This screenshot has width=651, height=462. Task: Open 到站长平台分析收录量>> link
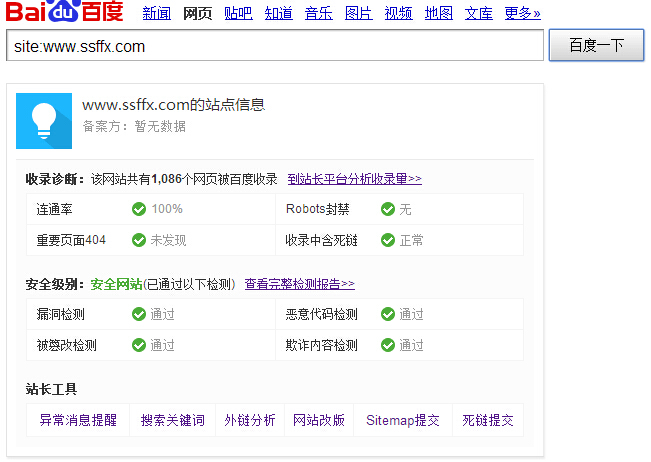click(x=355, y=179)
